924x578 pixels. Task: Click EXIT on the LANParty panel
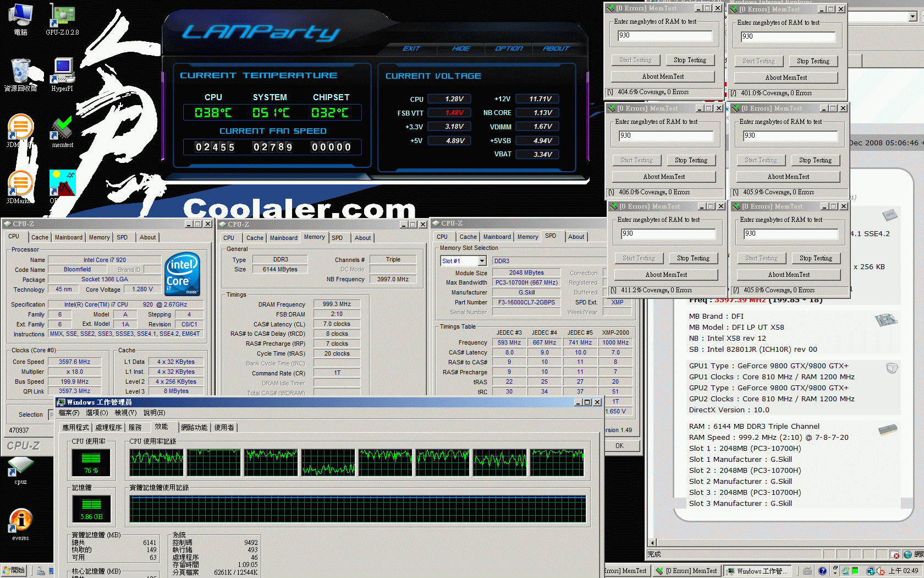[x=411, y=48]
